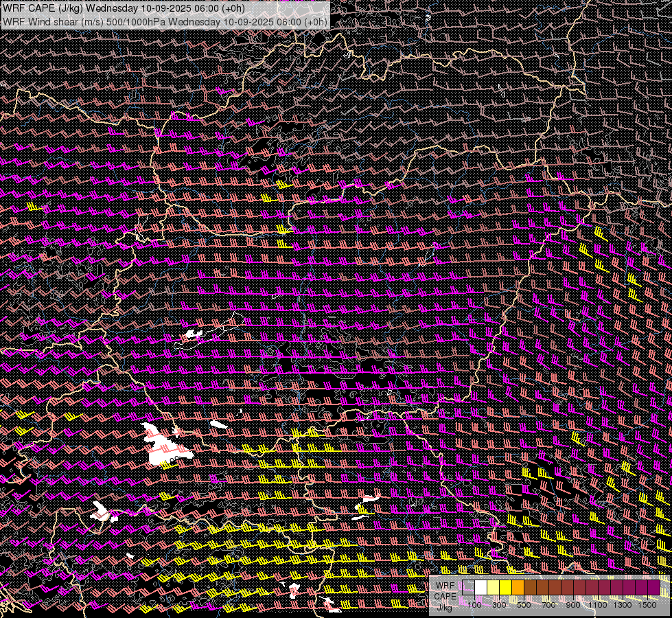Click the 'WRF CAPE (J/kg)' title line
The width and height of the screenshot is (672, 618).
[x=123, y=8]
